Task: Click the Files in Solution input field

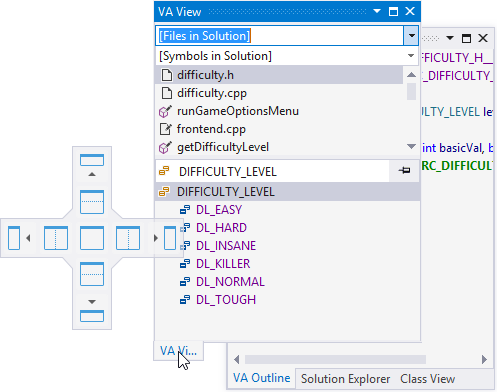Action: point(280,36)
